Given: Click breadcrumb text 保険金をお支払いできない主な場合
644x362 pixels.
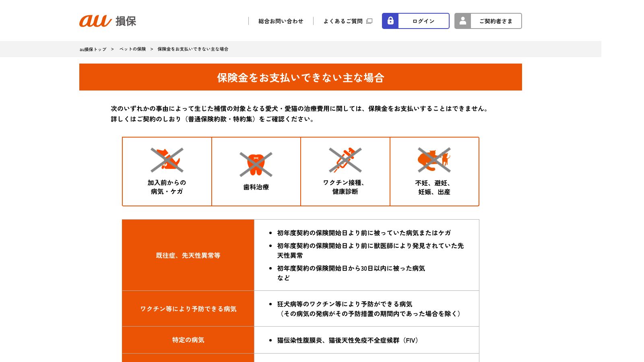Looking at the screenshot, I should (x=193, y=49).
